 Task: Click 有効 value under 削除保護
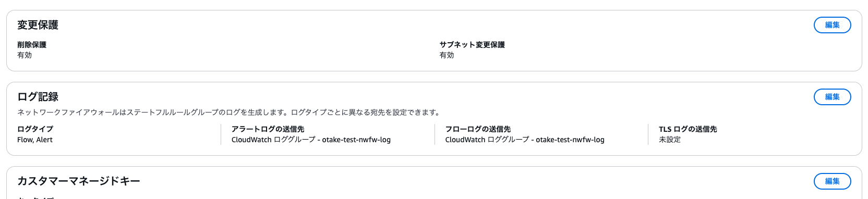coord(25,55)
